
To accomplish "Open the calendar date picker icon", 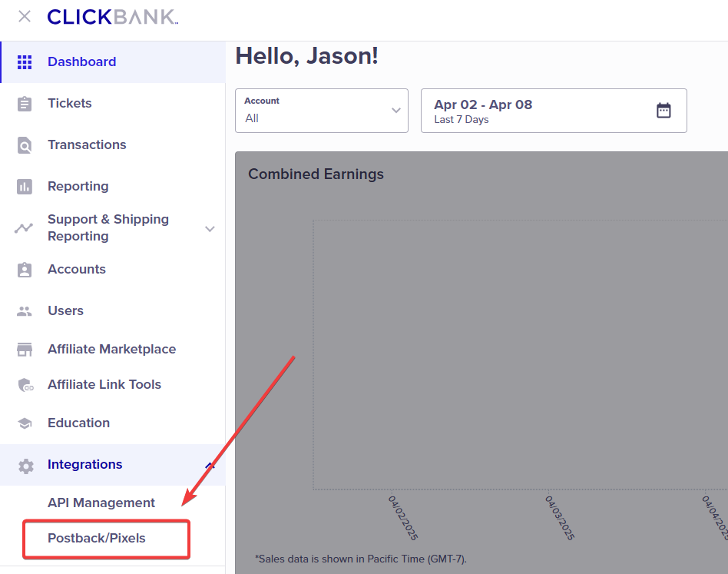I will pos(663,111).
